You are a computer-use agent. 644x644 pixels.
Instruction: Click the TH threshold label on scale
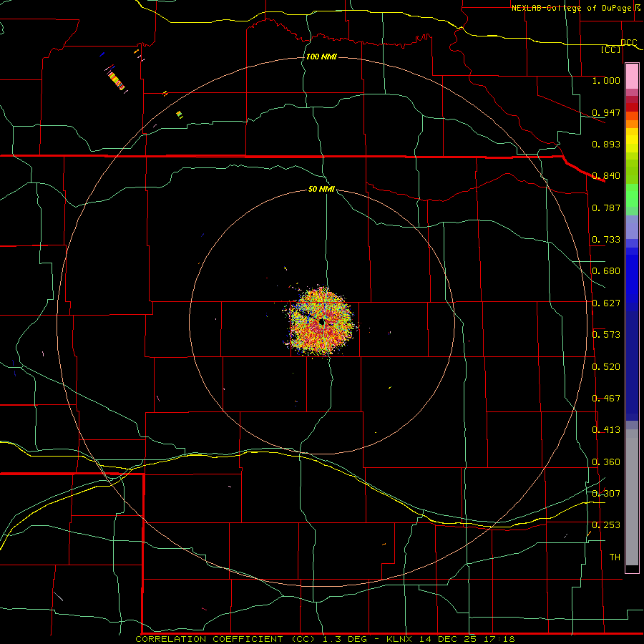[615, 557]
